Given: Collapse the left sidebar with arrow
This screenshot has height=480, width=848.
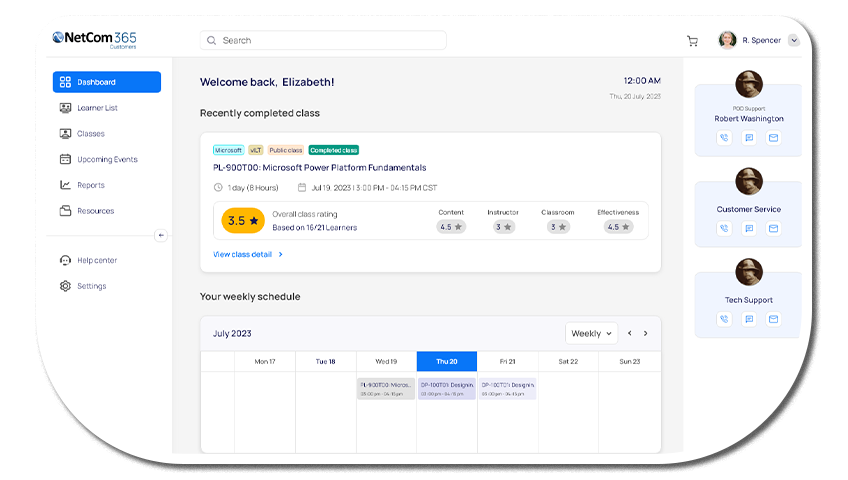Looking at the screenshot, I should (x=161, y=236).
